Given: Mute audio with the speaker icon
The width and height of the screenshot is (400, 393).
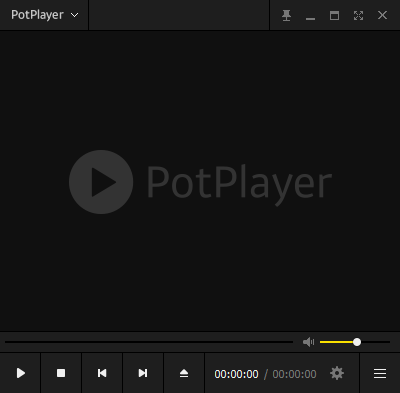Looking at the screenshot, I should click(308, 342).
